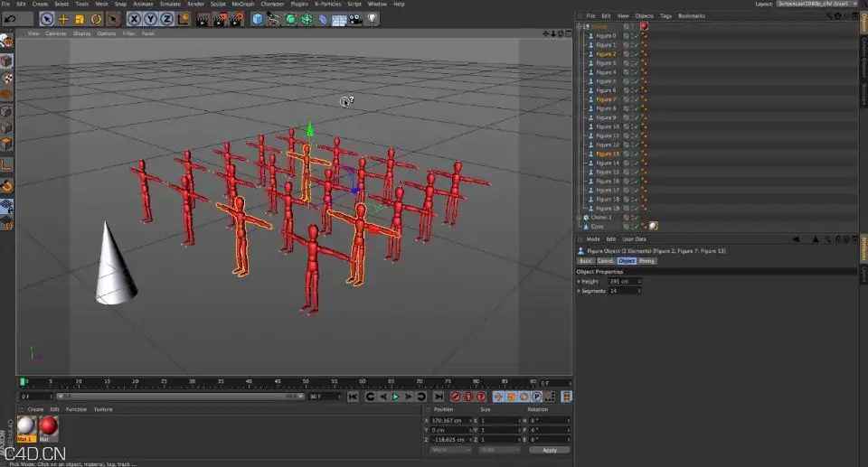Select the Cone object in the tree

tap(597, 227)
